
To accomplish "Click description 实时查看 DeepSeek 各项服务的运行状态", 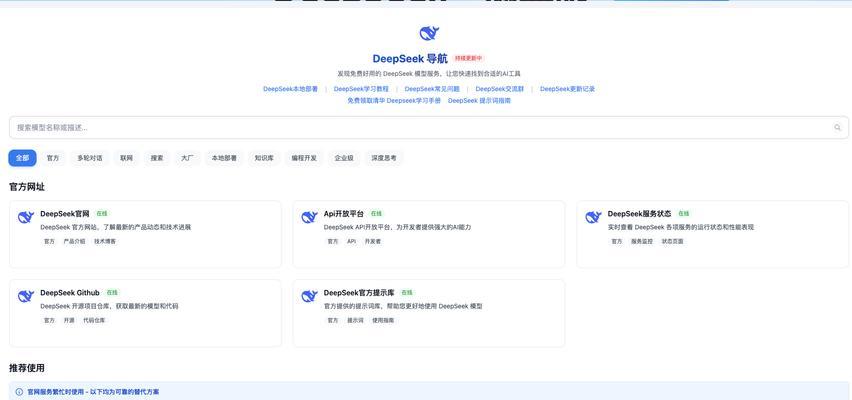I will point(681,227).
